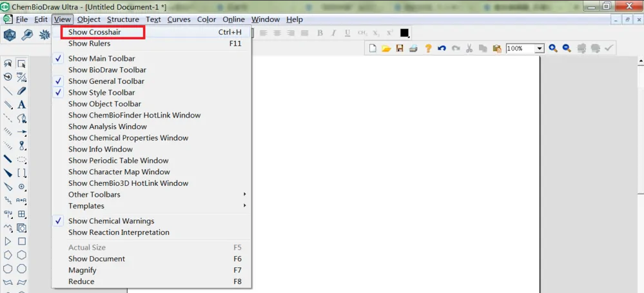Click the Undo arrow icon

(442, 48)
